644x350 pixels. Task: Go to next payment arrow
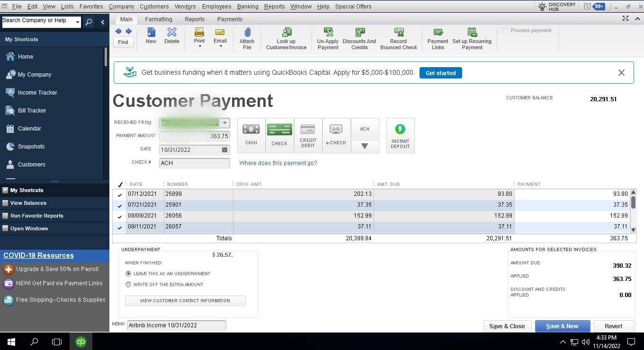[x=129, y=31]
